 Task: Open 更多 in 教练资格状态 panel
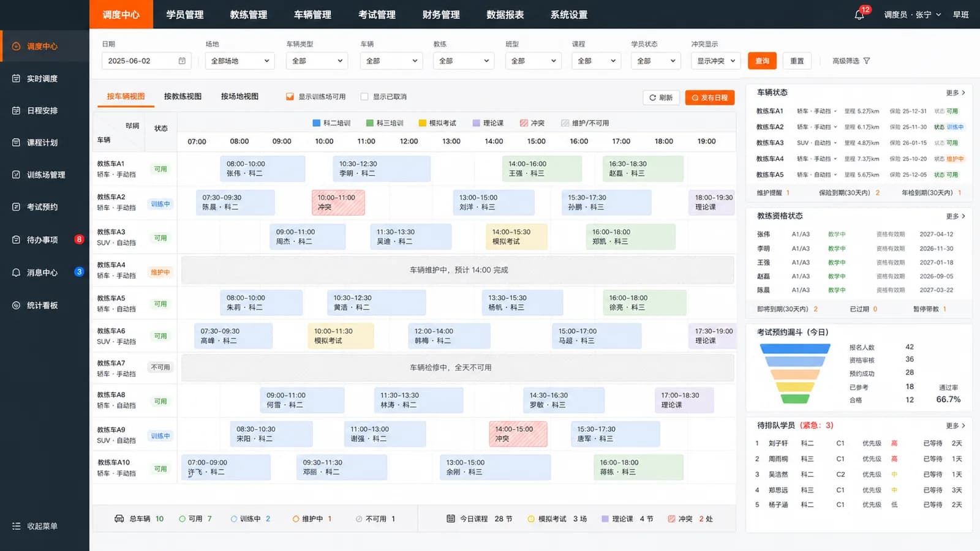click(956, 216)
